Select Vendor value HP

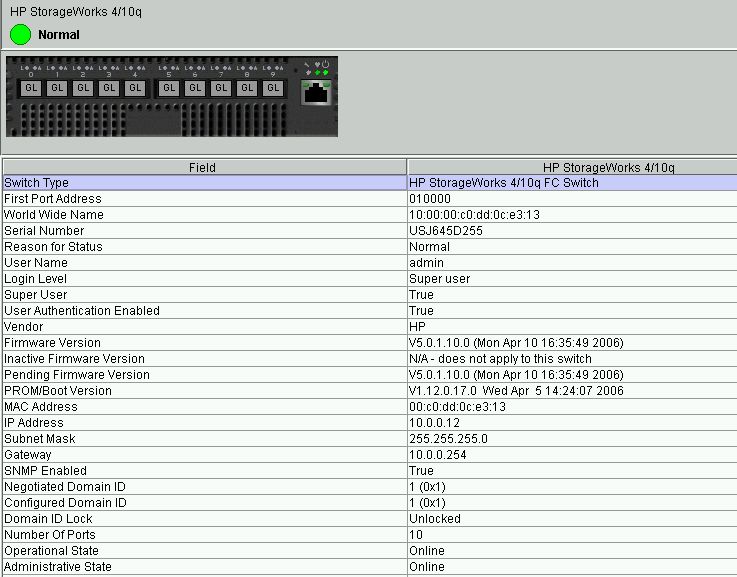[417, 327]
